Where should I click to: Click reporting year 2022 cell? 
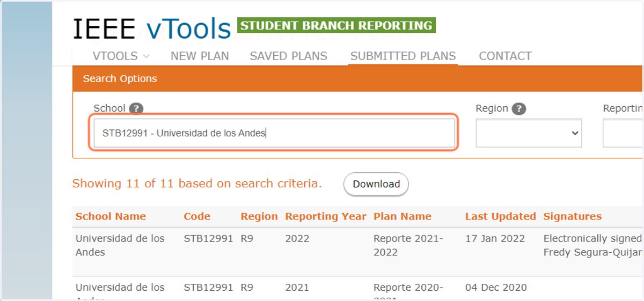[x=297, y=238]
